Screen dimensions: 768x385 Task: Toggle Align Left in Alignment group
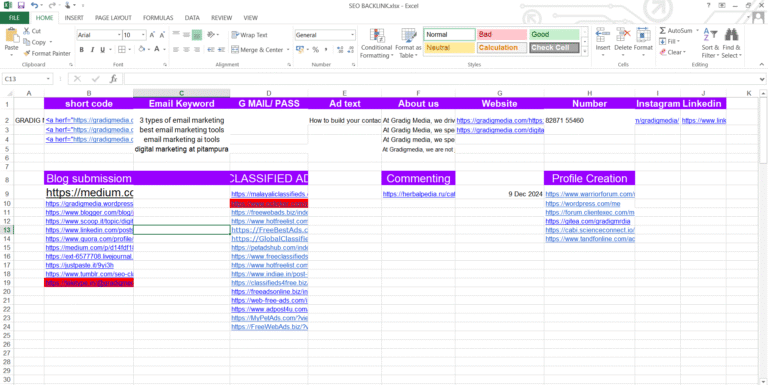click(x=175, y=49)
